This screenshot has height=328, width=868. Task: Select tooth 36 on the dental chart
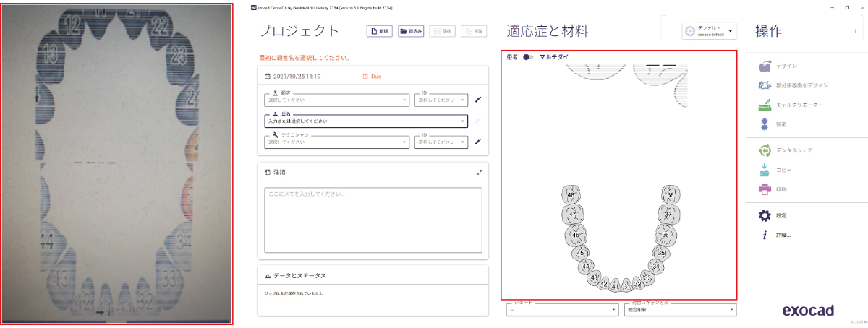(x=665, y=235)
